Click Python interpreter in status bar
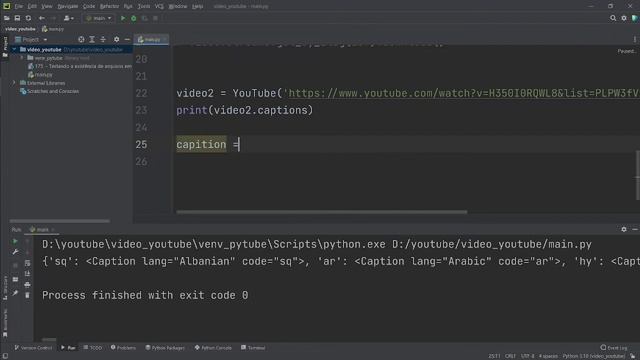The width and height of the screenshot is (640, 360). pos(593,356)
